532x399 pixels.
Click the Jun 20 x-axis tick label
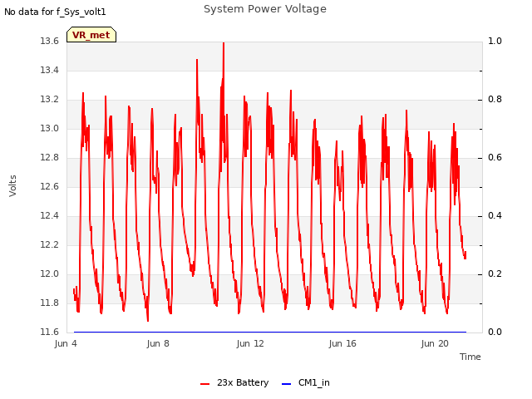click(435, 343)
